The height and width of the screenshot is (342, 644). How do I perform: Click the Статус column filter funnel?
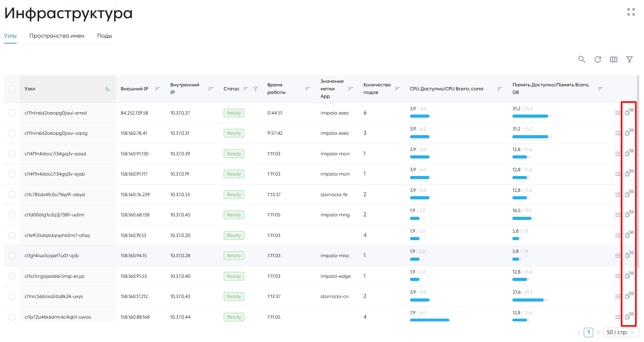(x=255, y=89)
